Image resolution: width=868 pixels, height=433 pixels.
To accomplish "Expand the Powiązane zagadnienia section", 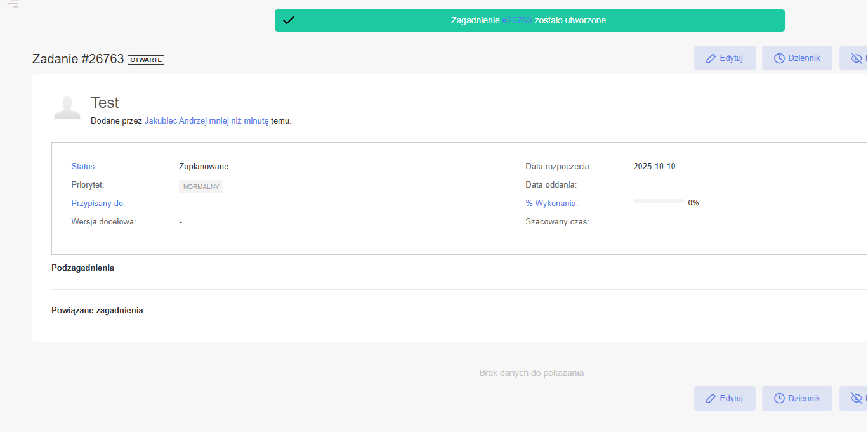I will [97, 311].
